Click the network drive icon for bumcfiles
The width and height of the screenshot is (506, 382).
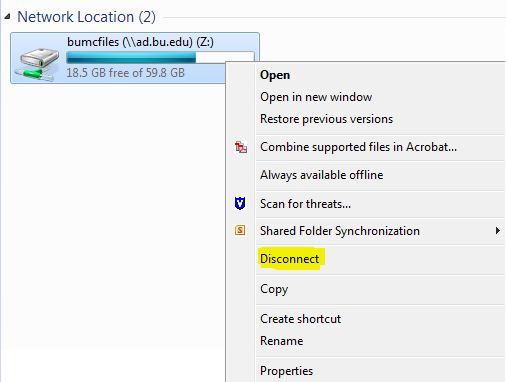(x=37, y=64)
